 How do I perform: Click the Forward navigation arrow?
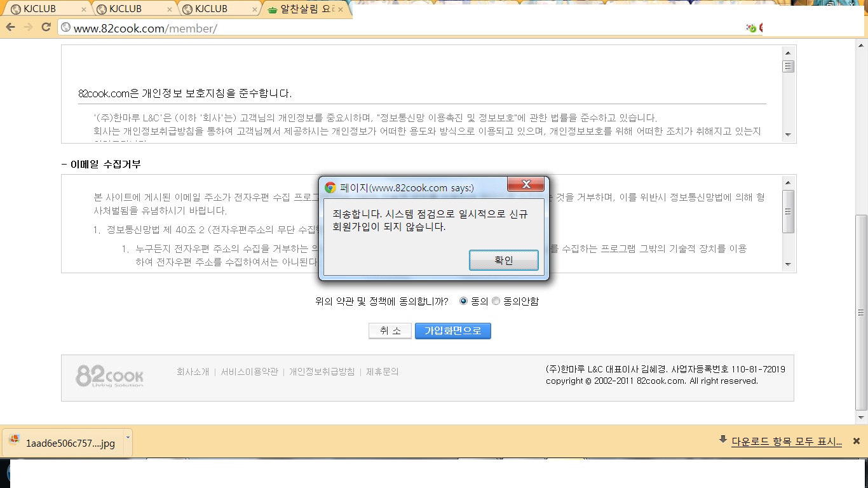coord(28,27)
